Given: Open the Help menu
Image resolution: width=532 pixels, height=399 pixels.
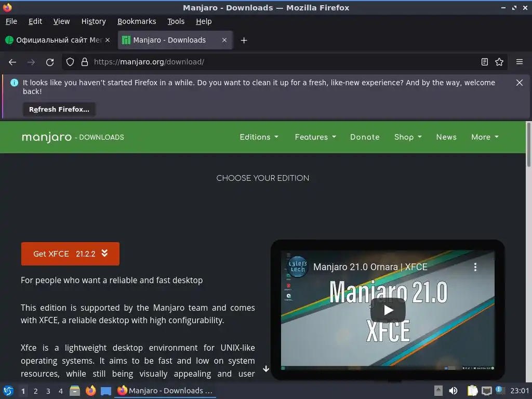Looking at the screenshot, I should coord(204,21).
